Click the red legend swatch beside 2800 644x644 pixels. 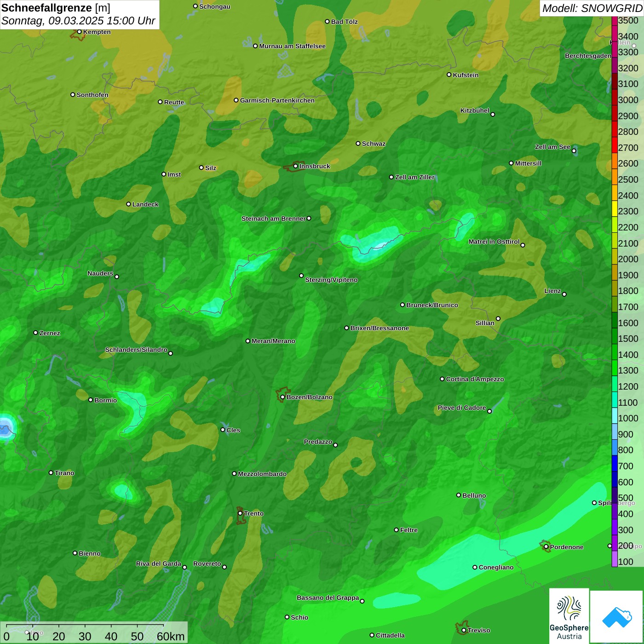(615, 130)
